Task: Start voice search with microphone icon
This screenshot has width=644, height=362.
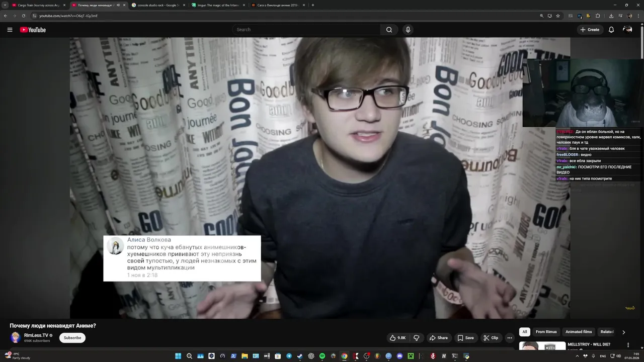Action: tap(408, 30)
